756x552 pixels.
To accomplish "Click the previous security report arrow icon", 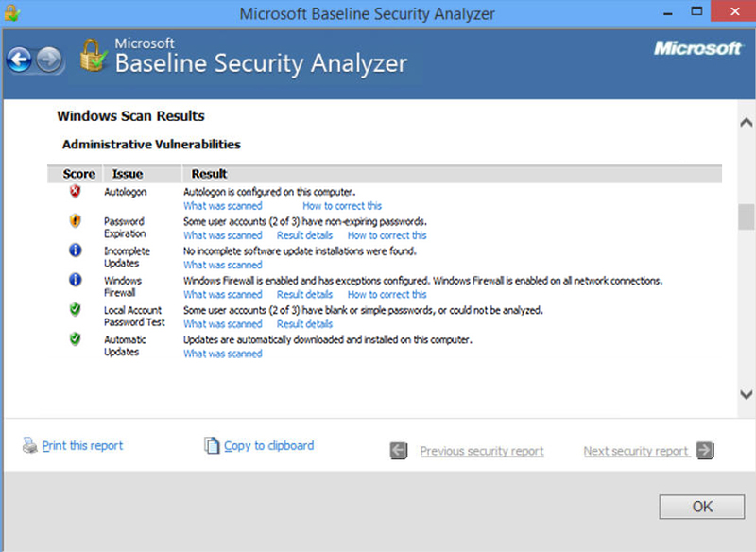I will [x=399, y=450].
